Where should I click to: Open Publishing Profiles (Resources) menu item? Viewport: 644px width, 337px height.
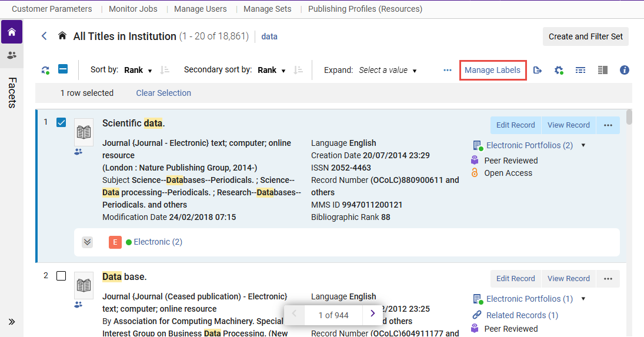[365, 9]
